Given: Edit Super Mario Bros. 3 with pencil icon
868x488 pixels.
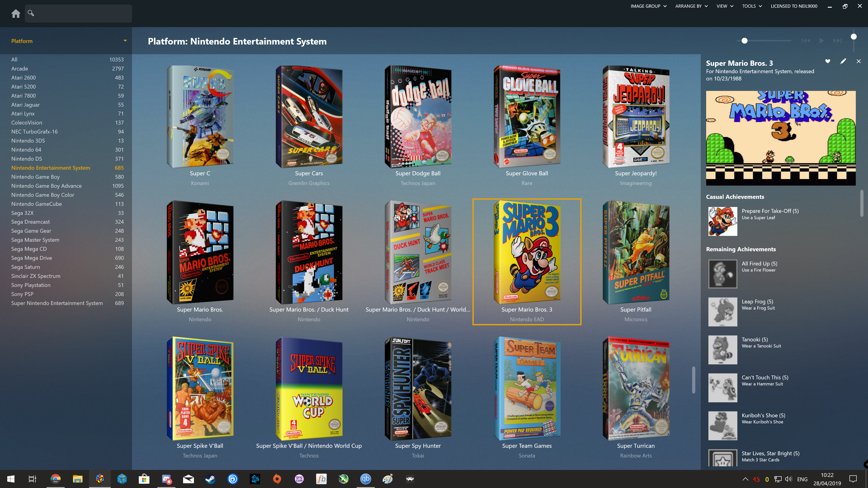Looking at the screenshot, I should [x=843, y=61].
